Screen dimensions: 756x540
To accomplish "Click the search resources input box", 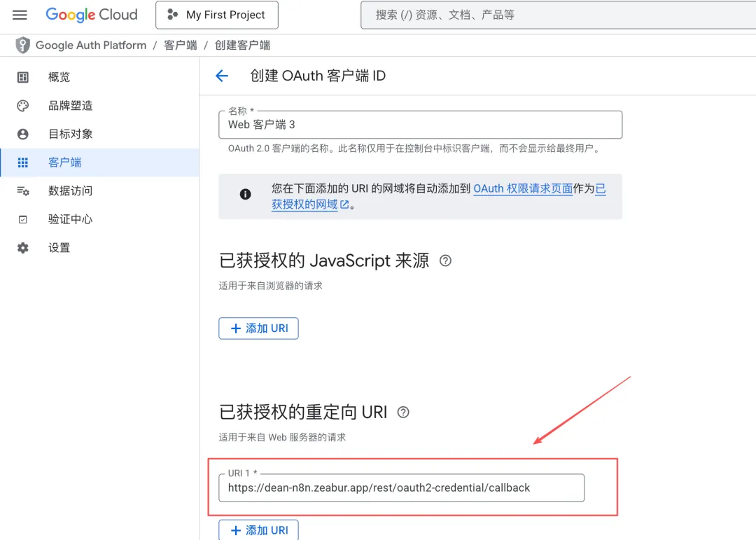I will [x=559, y=15].
